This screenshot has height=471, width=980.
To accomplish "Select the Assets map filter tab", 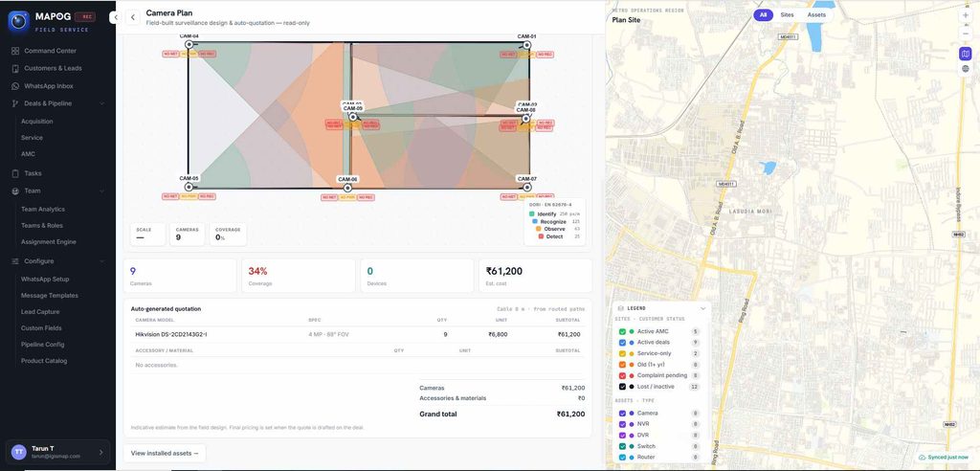I will click(x=816, y=15).
